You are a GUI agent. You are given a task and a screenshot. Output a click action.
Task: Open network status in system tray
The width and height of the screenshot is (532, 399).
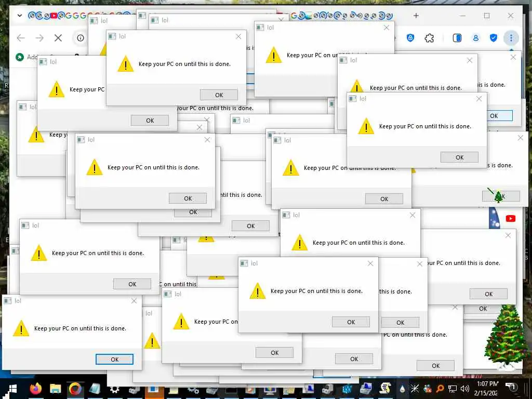pyautogui.click(x=453, y=389)
